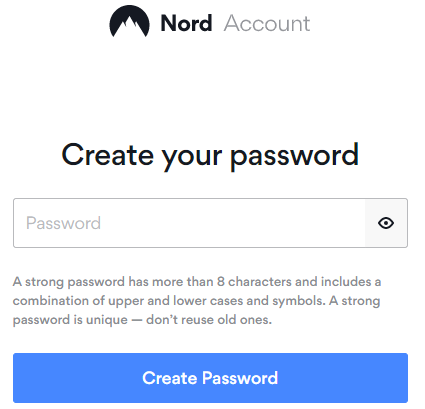The width and height of the screenshot is (425, 409).
Task: Click the Nord mountain logo icon
Action: coord(129,21)
